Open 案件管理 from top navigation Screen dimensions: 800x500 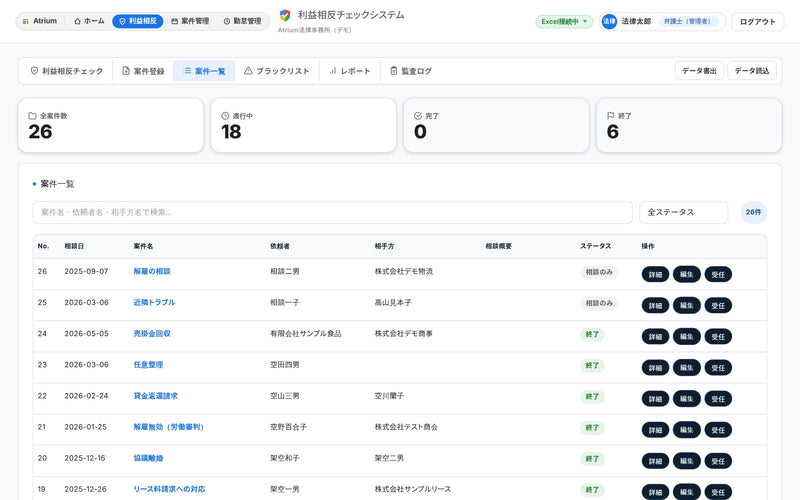click(190, 21)
